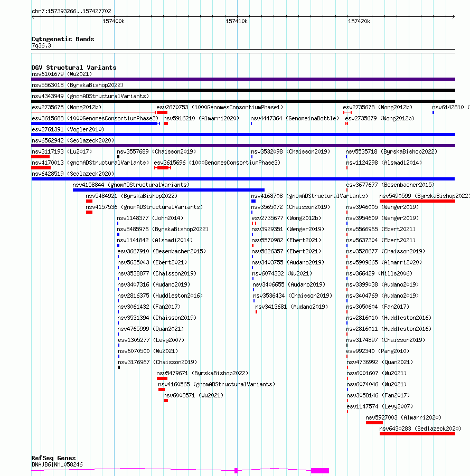Click the large magenta DNAJB6 exon block
This screenshot has height=476, width=470.
(320, 471)
